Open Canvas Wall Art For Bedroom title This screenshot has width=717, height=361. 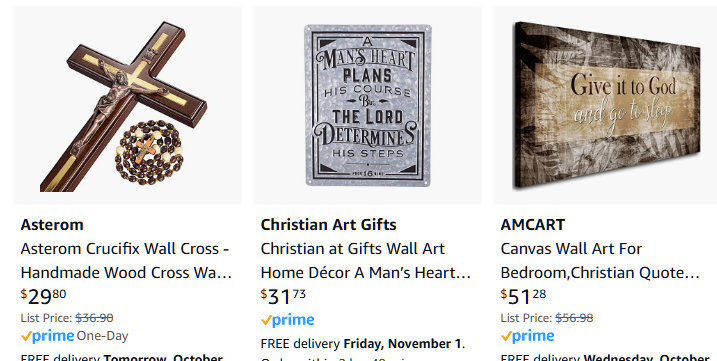(x=600, y=260)
